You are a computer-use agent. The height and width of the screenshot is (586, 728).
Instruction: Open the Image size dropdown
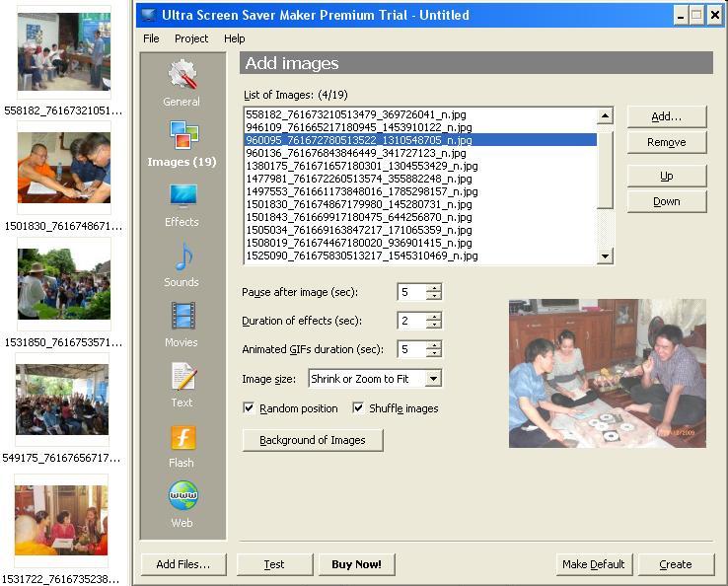click(x=433, y=379)
